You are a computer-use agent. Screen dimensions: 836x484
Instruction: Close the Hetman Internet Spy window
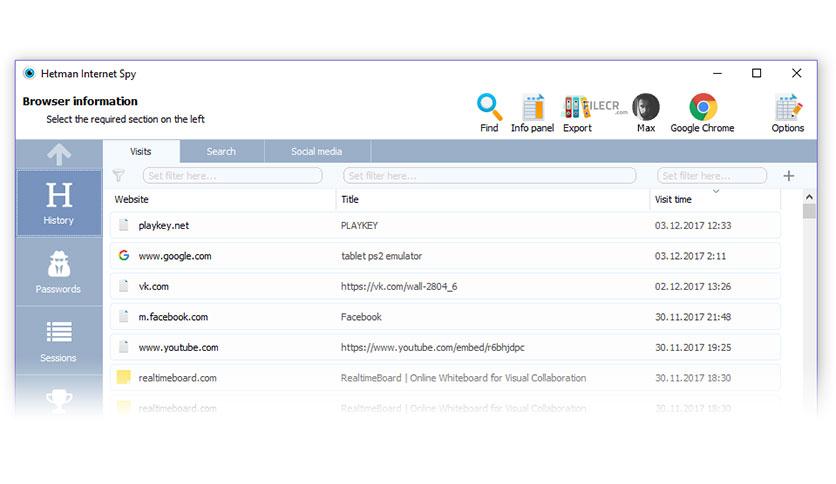(797, 73)
